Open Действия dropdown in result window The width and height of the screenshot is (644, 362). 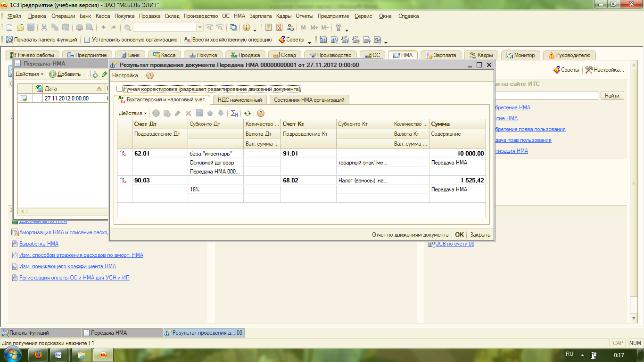132,113
